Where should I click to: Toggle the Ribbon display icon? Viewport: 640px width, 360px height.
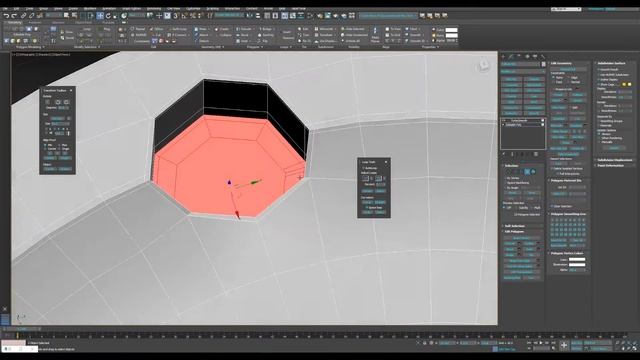(284, 16)
